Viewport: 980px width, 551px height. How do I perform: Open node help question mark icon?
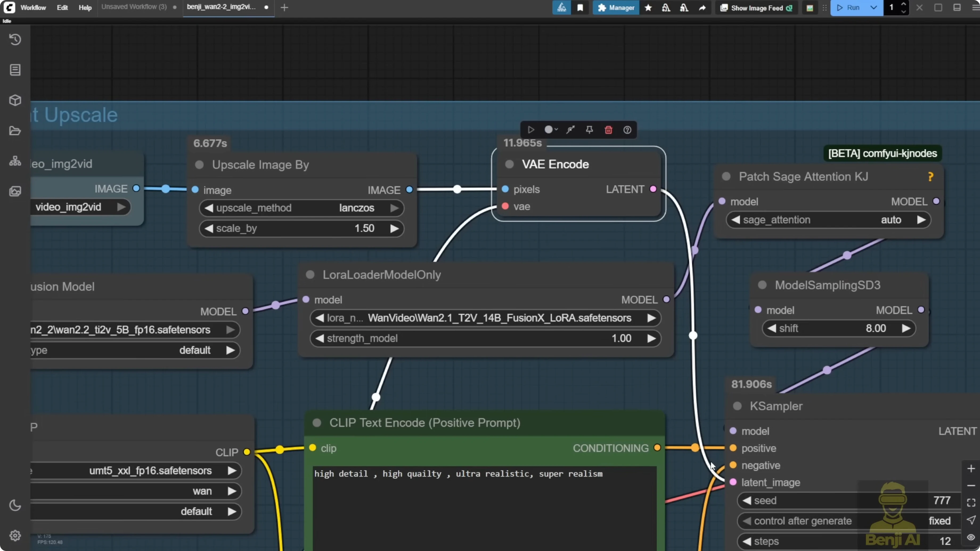coord(627,130)
